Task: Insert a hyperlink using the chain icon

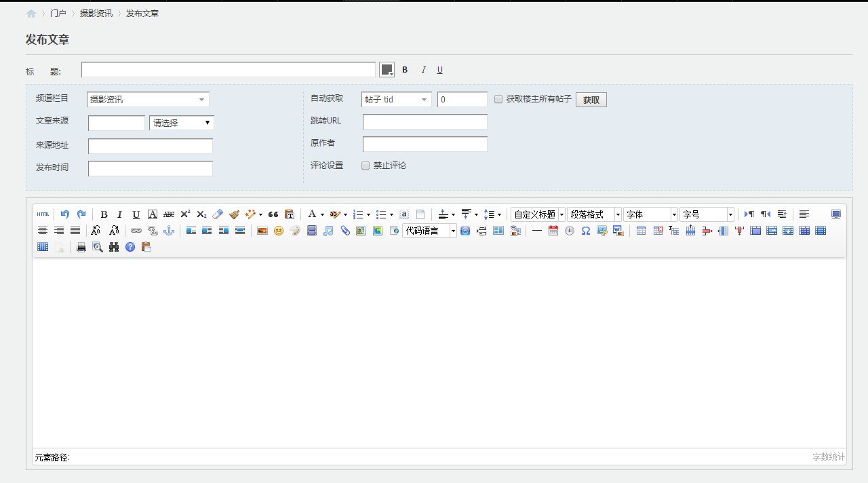Action: pyautogui.click(x=136, y=231)
